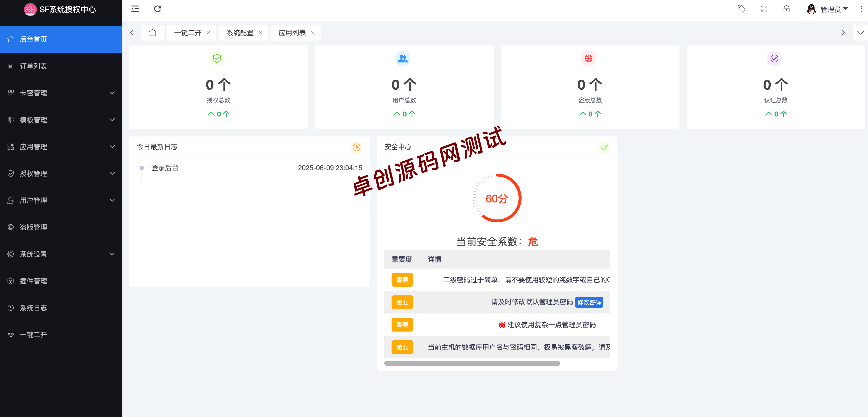Click the green checkmark icon in 安全中心
The height and width of the screenshot is (417, 868).
pos(604,147)
